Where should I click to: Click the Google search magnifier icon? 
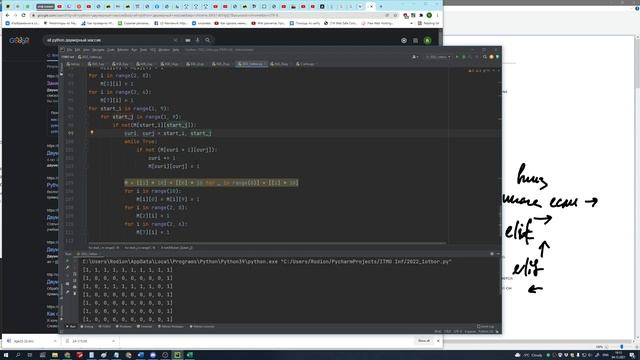tap(207, 40)
